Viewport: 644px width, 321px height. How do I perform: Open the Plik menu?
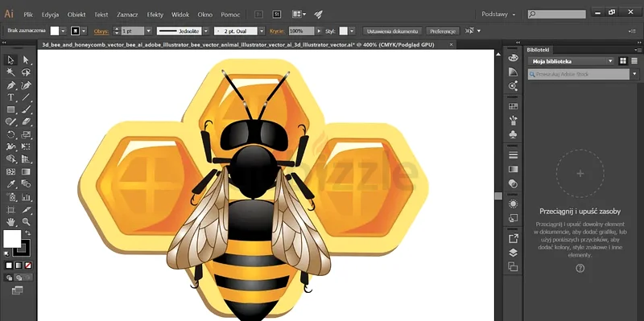(x=28, y=14)
